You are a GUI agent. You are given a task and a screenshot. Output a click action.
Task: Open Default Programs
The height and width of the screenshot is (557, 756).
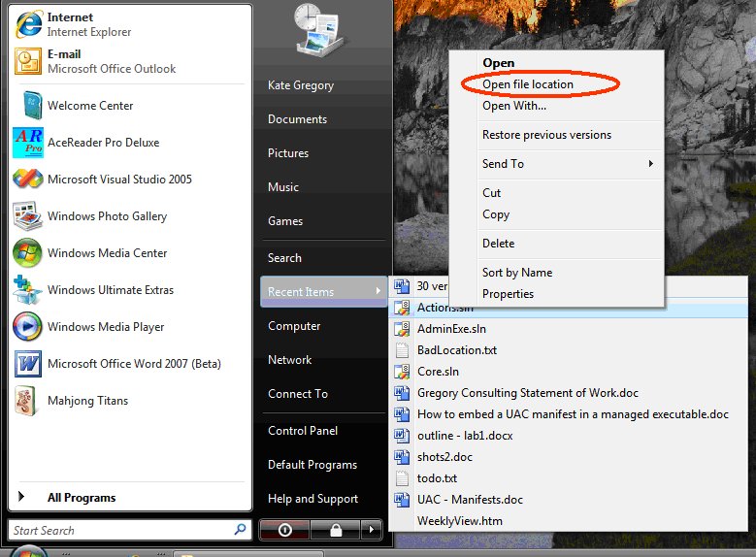pyautogui.click(x=312, y=465)
